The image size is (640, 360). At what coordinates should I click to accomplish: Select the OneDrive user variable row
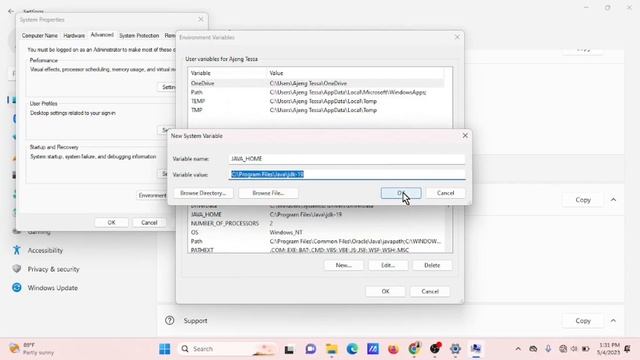pos(316,83)
